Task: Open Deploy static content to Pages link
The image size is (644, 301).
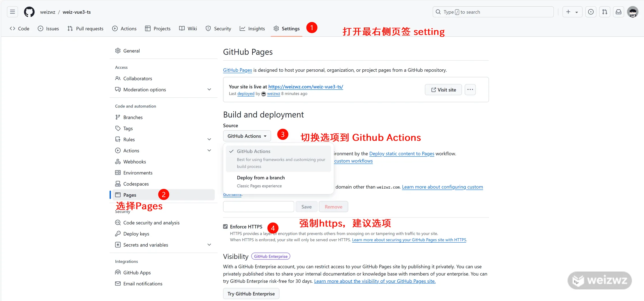Action: (x=402, y=154)
